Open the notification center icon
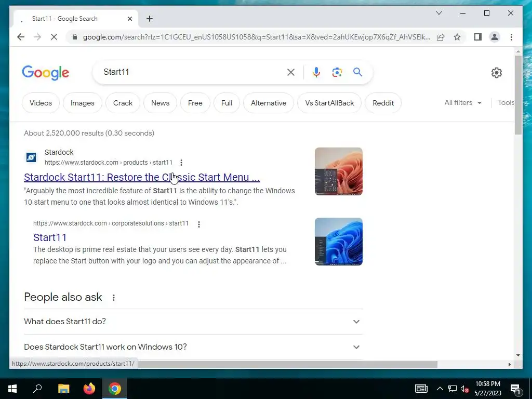 (516, 389)
